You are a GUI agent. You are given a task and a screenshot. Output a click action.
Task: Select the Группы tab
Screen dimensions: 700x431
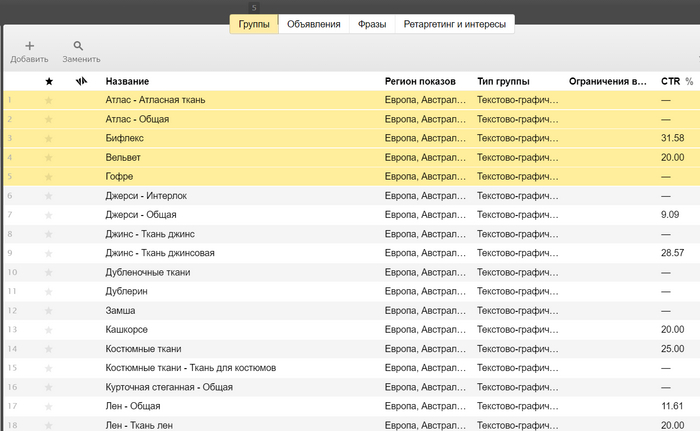point(254,24)
